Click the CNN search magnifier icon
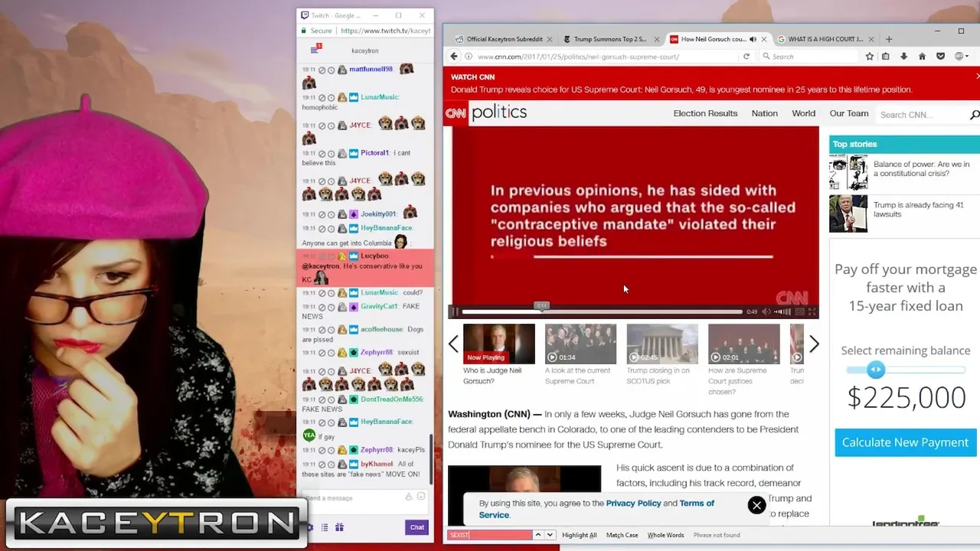Viewport: 980px width, 551px height. [x=975, y=115]
